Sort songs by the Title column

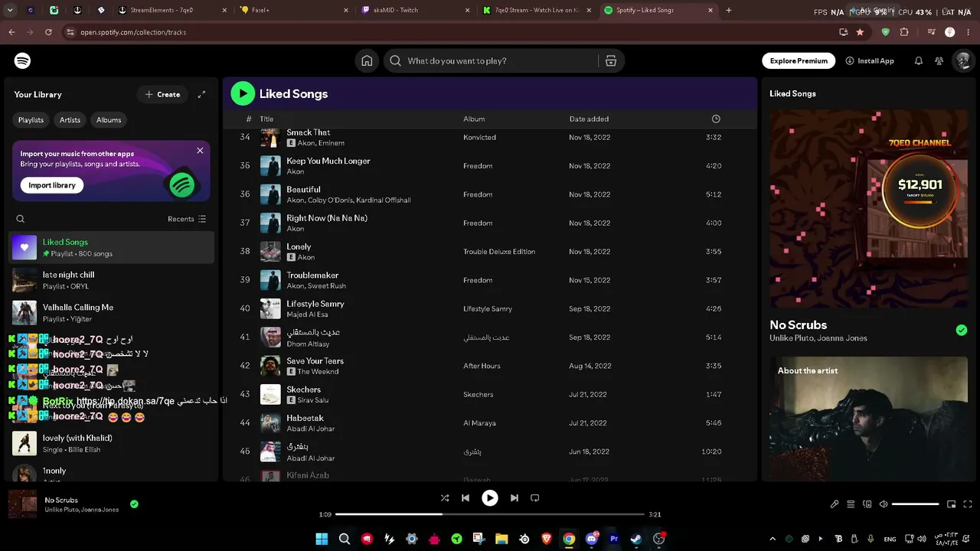pos(266,119)
